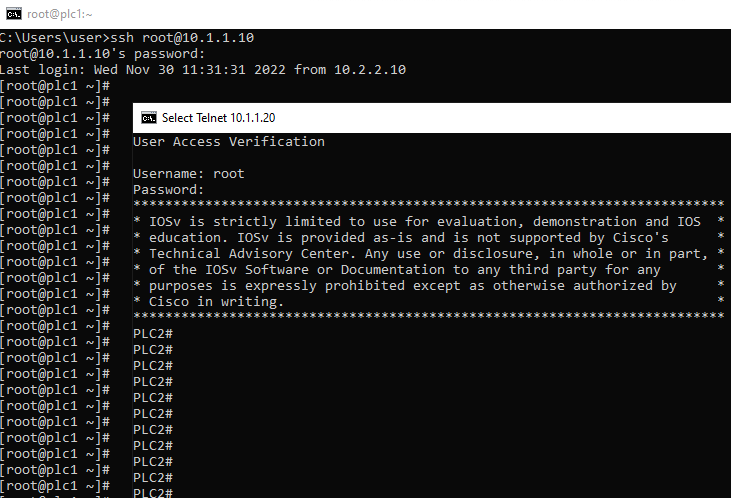731x498 pixels.
Task: Click the root@10.1.1.10's password prompt line
Action: (x=102, y=54)
